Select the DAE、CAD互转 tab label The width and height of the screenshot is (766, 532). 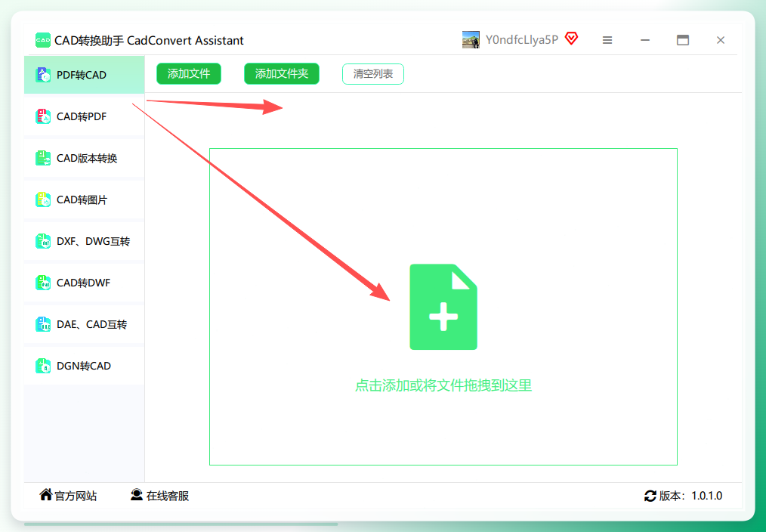click(x=92, y=324)
